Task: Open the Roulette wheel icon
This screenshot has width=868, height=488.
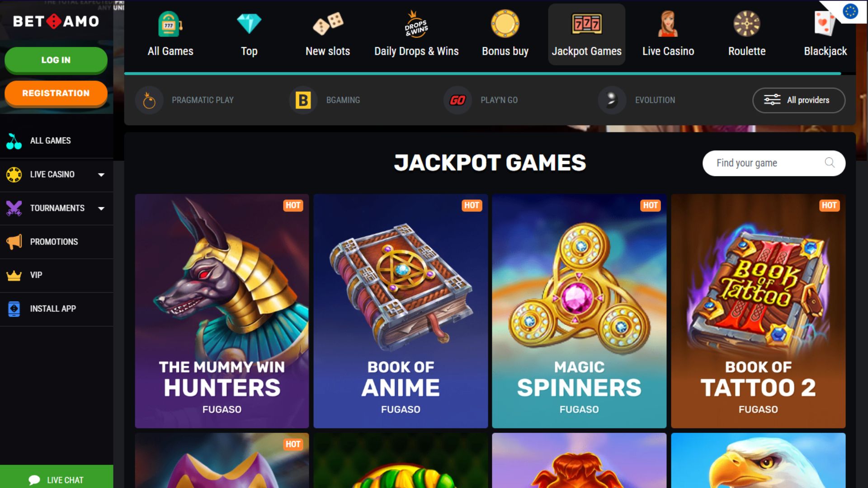Action: pos(747,23)
